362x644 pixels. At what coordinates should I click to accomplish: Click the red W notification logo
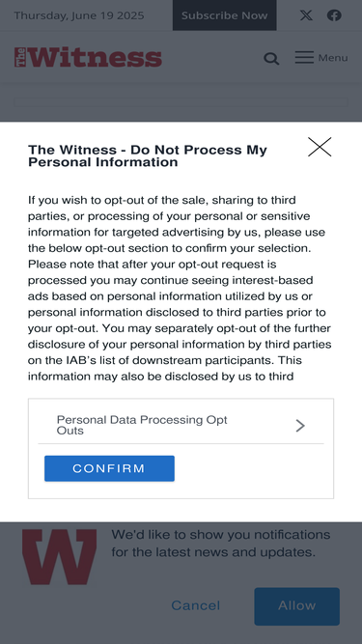tap(60, 556)
